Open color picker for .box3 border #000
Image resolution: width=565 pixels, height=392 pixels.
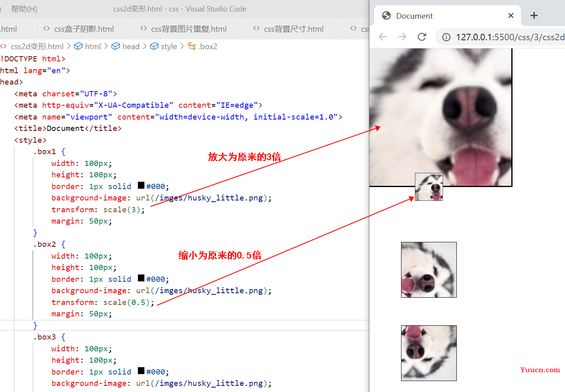point(141,371)
